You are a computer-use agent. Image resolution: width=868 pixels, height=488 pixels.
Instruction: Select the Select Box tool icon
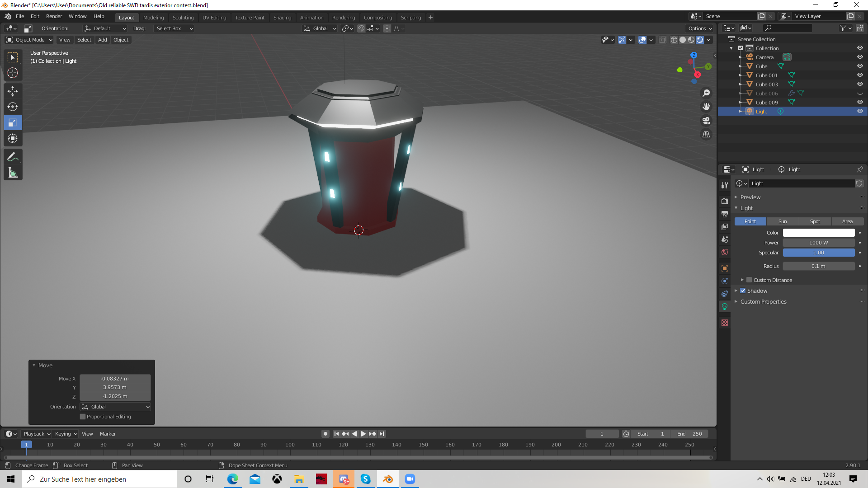point(13,57)
